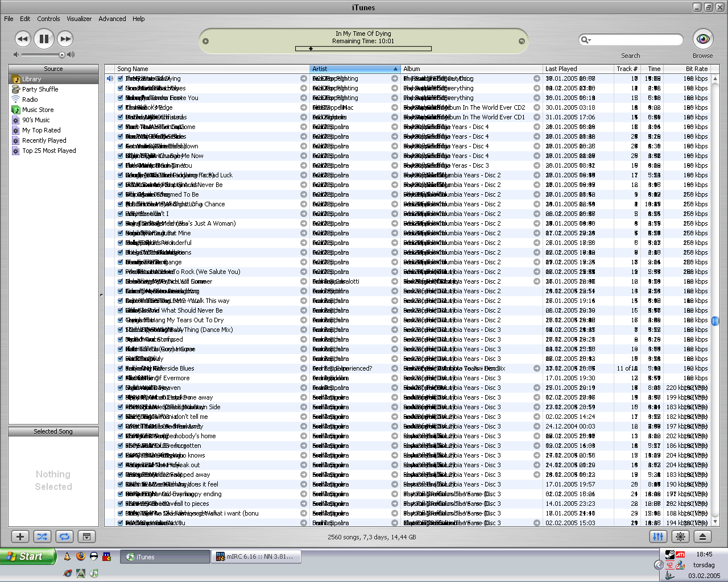Select the Top 25 Most Played playlist

tap(53, 151)
